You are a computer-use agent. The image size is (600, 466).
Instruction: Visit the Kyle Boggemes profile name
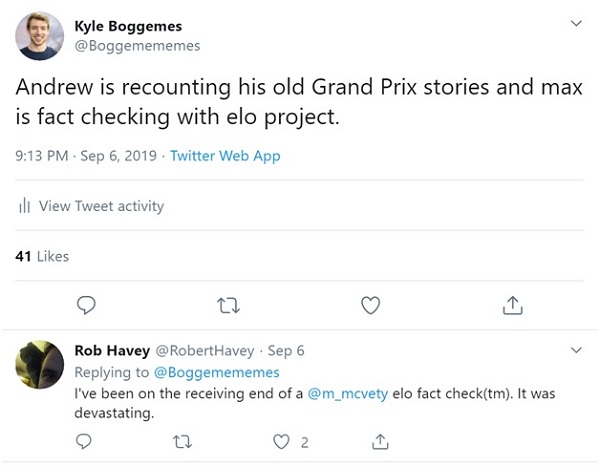129,26
